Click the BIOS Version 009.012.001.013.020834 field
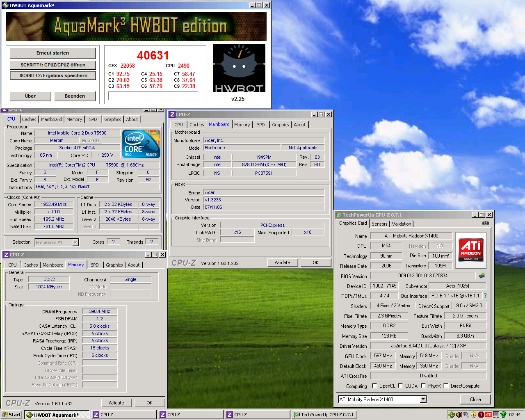The height and width of the screenshot is (420, 525). pyautogui.click(x=423, y=276)
